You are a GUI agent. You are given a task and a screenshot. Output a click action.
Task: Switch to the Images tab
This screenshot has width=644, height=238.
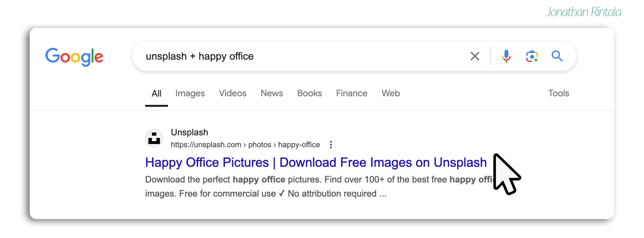(190, 93)
